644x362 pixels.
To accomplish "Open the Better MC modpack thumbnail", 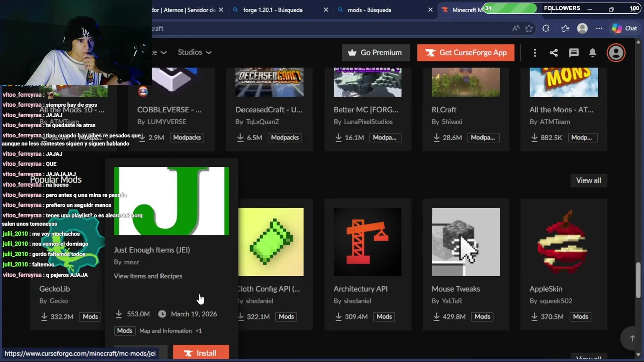I will [x=367, y=82].
